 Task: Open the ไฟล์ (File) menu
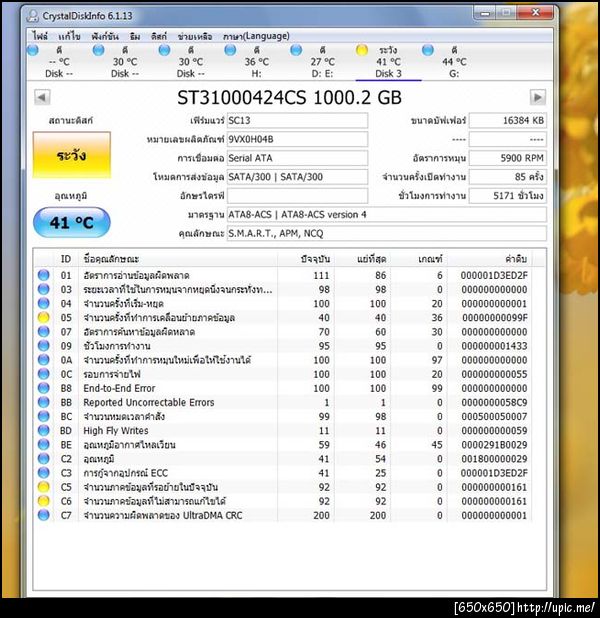click(x=40, y=36)
